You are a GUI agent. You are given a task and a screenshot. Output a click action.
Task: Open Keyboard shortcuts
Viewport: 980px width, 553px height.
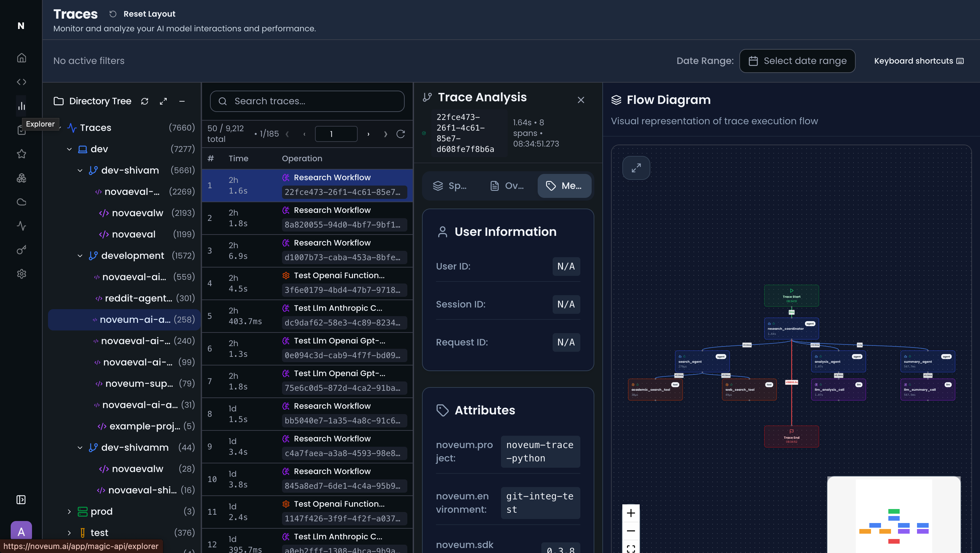pyautogui.click(x=918, y=61)
